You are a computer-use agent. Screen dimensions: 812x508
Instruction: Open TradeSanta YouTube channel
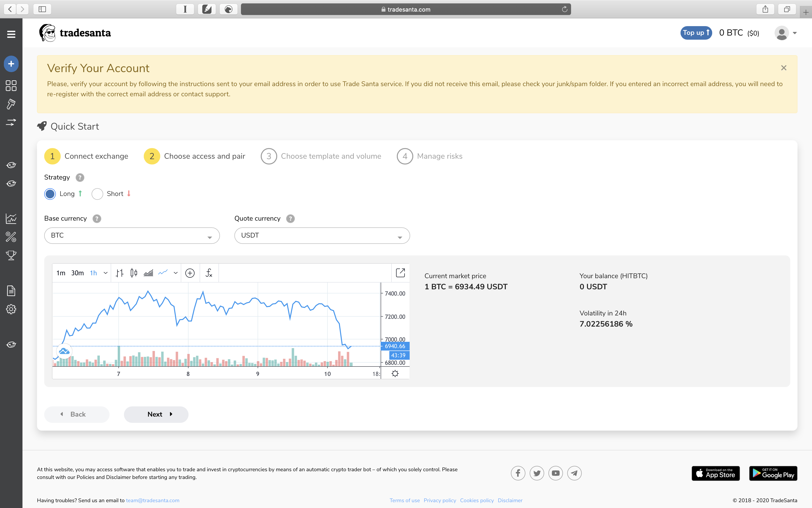click(556, 473)
